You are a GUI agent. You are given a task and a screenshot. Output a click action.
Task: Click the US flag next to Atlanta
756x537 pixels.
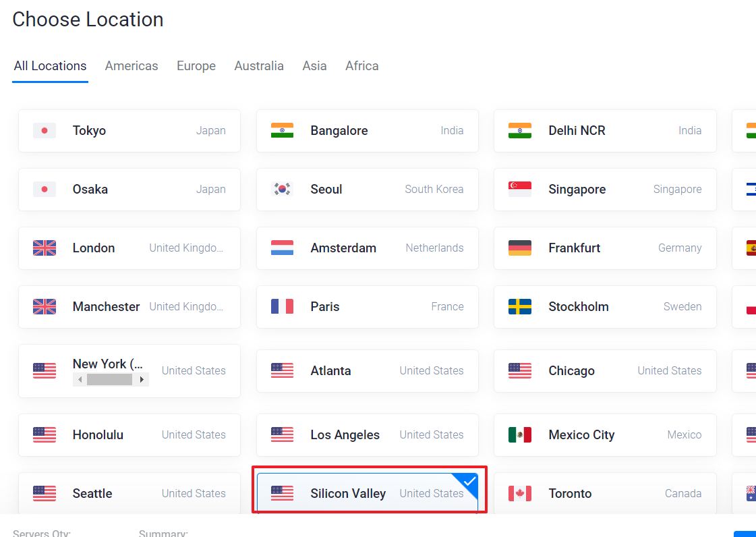pyautogui.click(x=282, y=371)
